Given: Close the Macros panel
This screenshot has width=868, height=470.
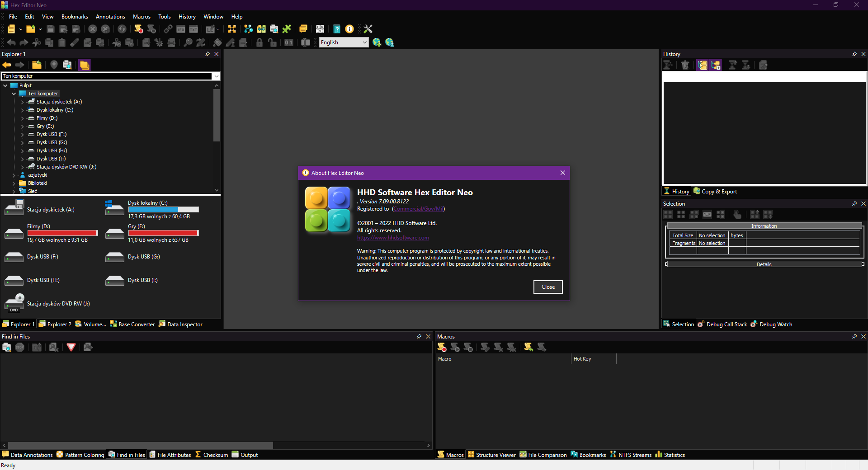Looking at the screenshot, I should click(863, 336).
